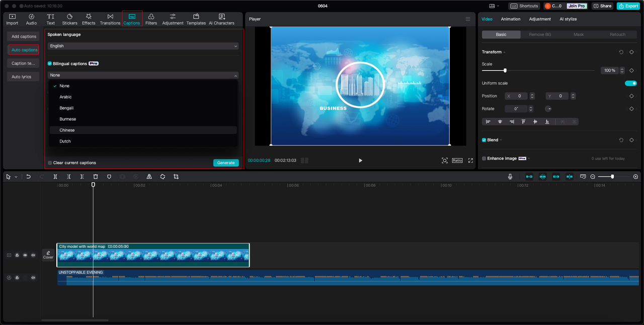
Task: Open the Mask sub-tab
Action: (579, 34)
